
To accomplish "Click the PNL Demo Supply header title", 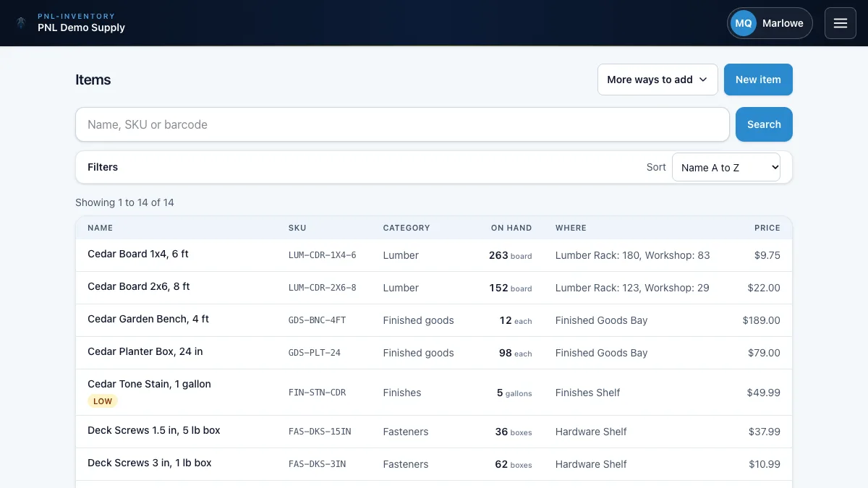I will [x=81, y=27].
